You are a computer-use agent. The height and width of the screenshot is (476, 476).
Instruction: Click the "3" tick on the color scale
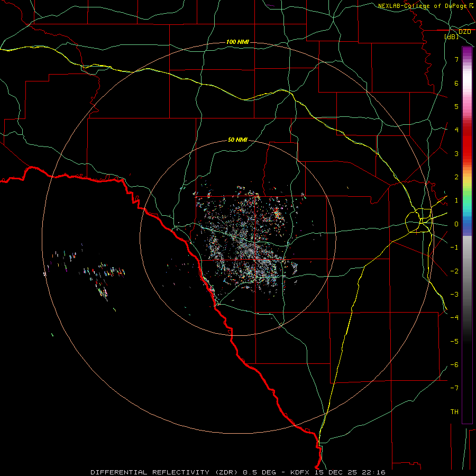456,153
